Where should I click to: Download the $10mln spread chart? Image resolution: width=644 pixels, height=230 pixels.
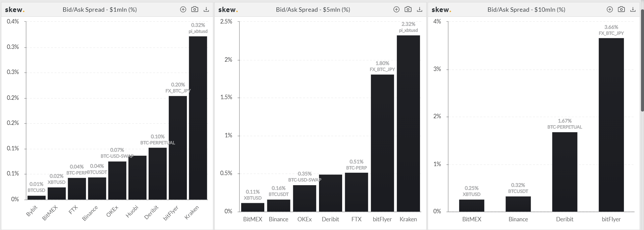[633, 9]
